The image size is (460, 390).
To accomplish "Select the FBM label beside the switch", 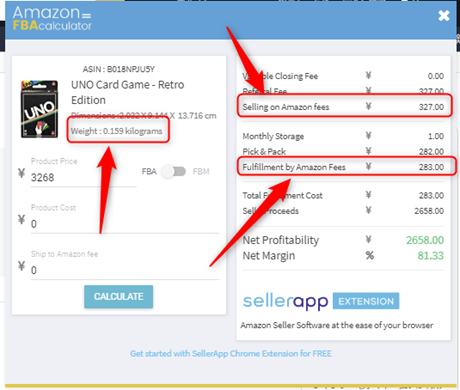I will [201, 171].
